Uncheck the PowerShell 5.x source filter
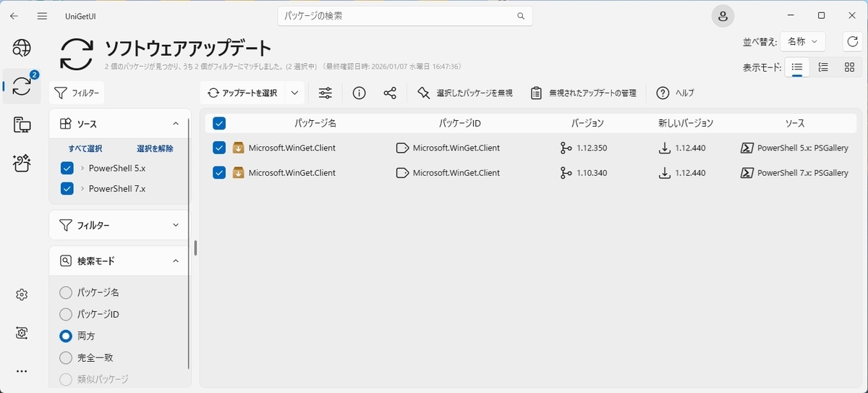 click(x=67, y=168)
